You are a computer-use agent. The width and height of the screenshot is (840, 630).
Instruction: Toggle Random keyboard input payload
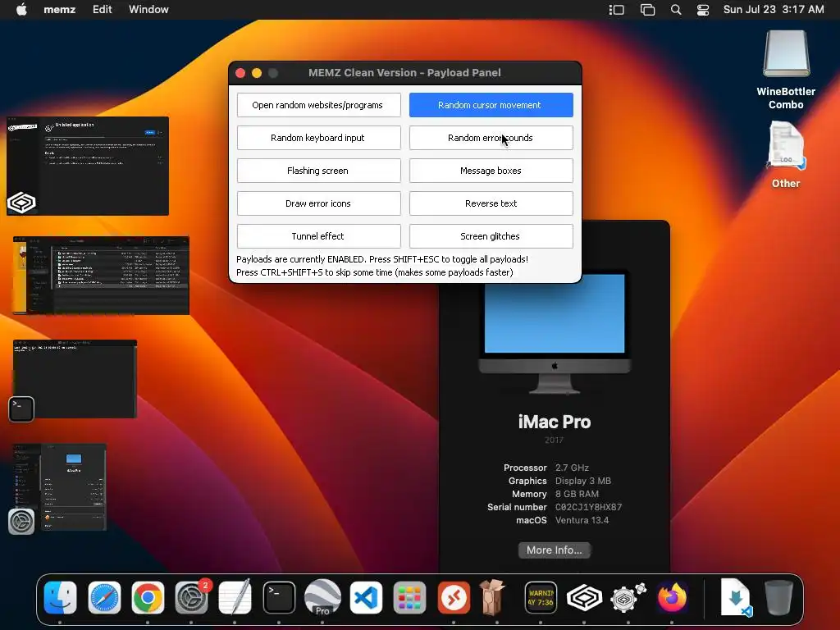click(x=319, y=138)
